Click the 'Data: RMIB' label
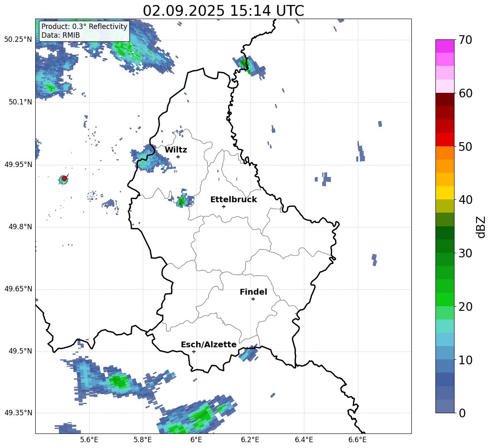 61,35
